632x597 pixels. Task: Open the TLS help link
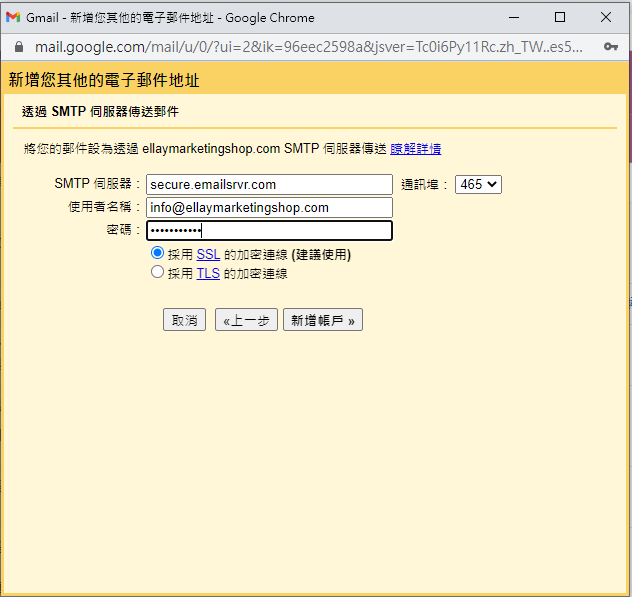[208, 273]
